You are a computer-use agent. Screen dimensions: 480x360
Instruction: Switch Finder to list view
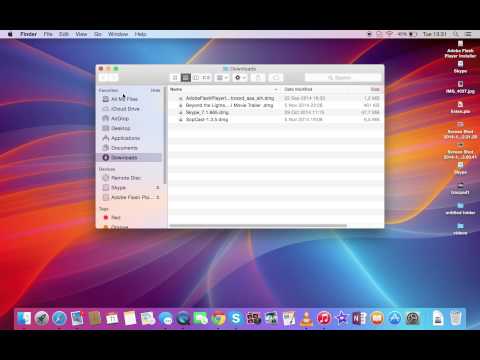pyautogui.click(x=186, y=78)
